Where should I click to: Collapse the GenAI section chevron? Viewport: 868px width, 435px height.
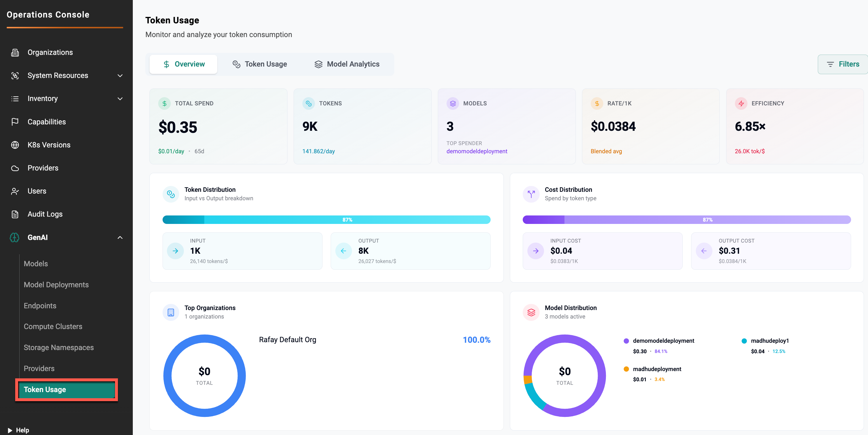(x=120, y=238)
